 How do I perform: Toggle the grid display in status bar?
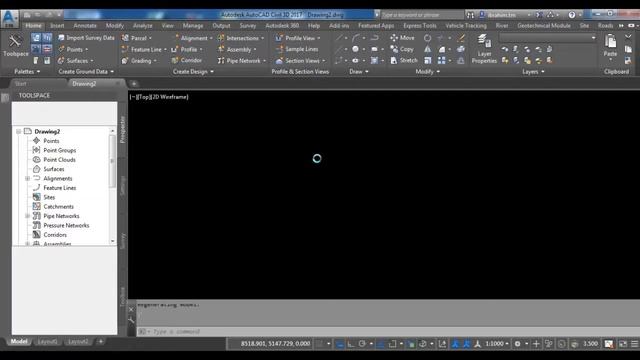320,344
